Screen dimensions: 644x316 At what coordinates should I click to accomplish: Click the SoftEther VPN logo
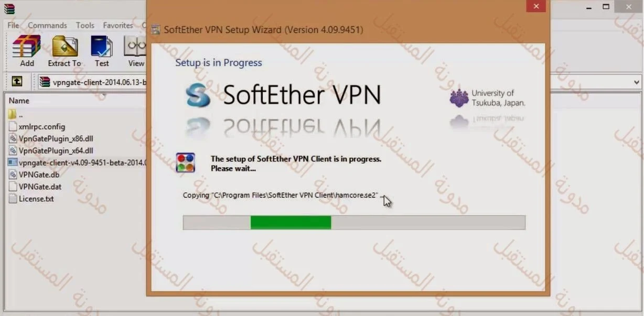click(283, 95)
